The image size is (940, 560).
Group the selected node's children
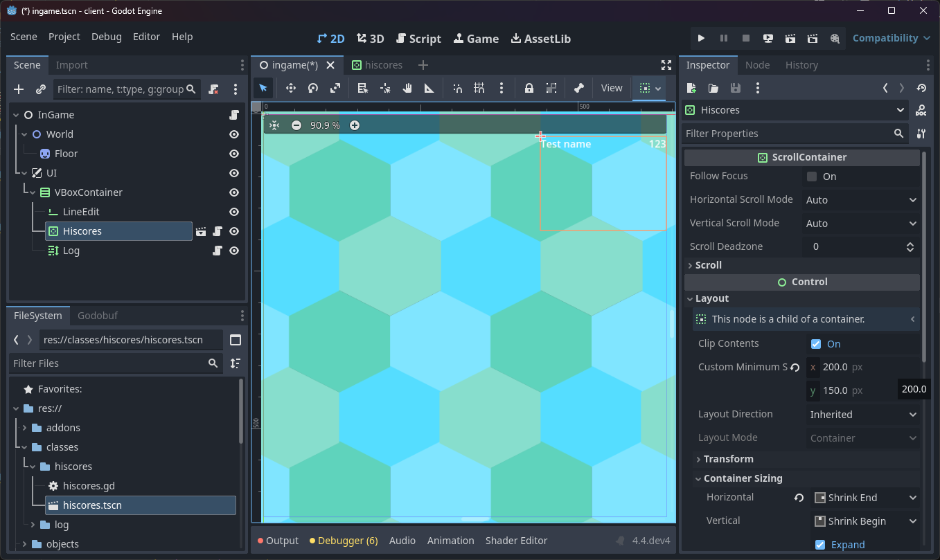click(x=551, y=88)
